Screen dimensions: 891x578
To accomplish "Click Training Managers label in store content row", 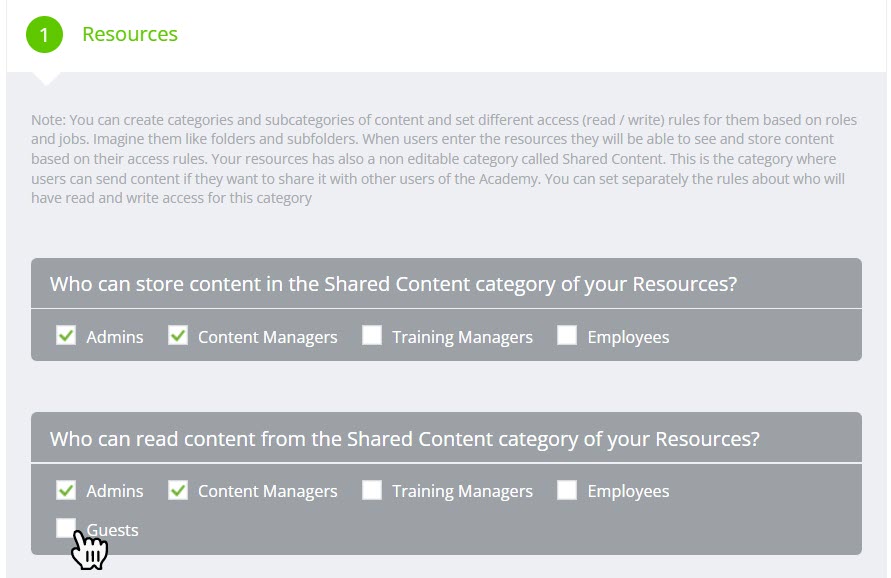I will 462,337.
